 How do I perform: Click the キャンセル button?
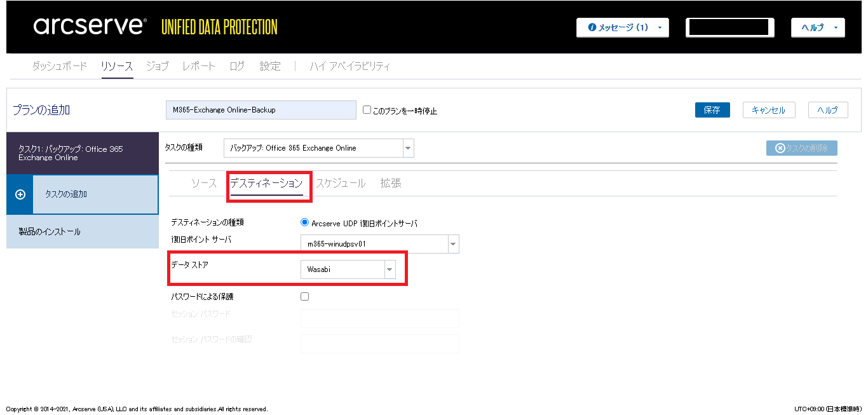click(769, 110)
